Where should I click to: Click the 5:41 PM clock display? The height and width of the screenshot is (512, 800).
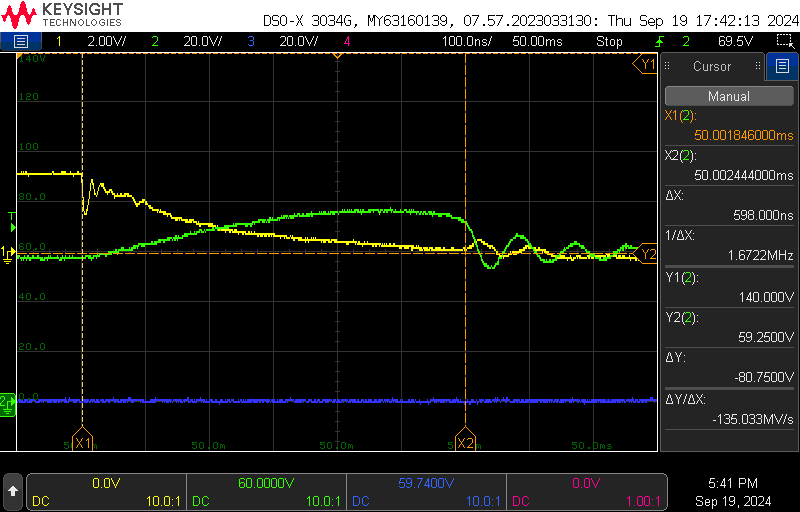[733, 483]
